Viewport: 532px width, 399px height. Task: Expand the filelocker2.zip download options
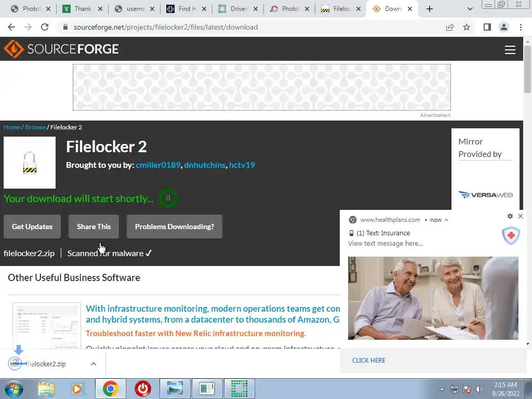pyautogui.click(x=94, y=364)
